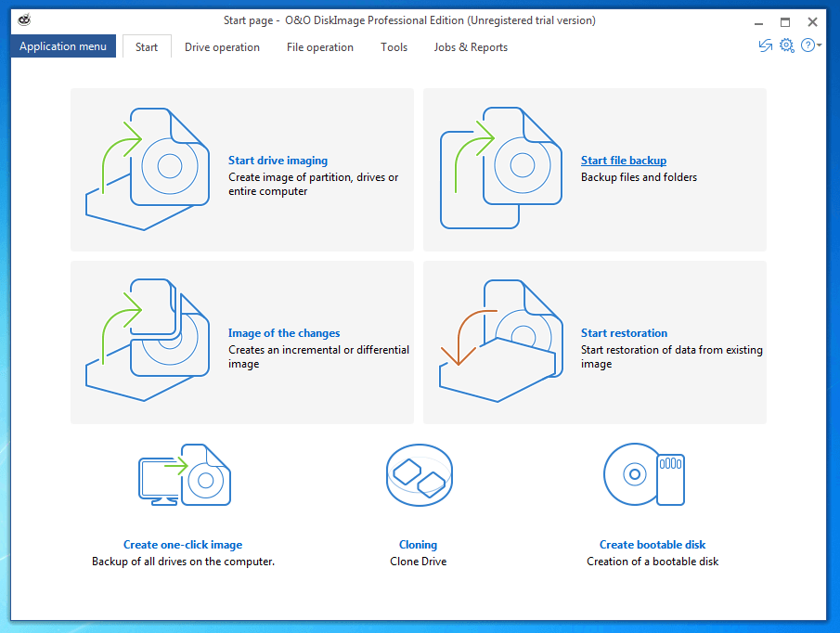
Task: Open the Jobs & Reports tab
Action: (471, 47)
